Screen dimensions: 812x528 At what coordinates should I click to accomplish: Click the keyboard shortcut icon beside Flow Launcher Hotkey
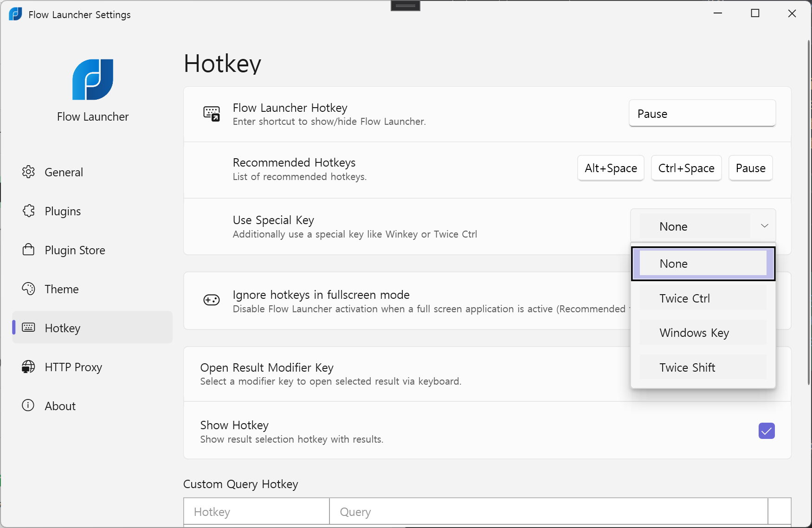[212, 114]
